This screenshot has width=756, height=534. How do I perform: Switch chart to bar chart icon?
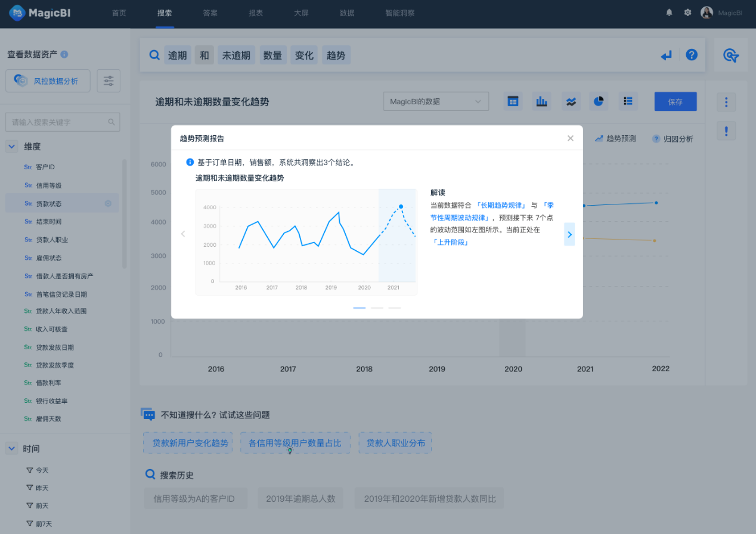[x=541, y=101]
